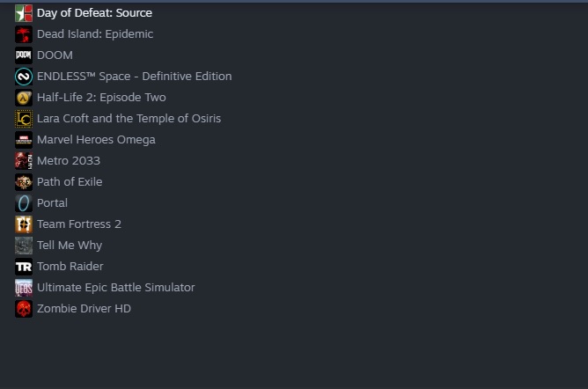Select Metro 2033 from the game list
Screen dimensions: 588x389
[x=69, y=161]
